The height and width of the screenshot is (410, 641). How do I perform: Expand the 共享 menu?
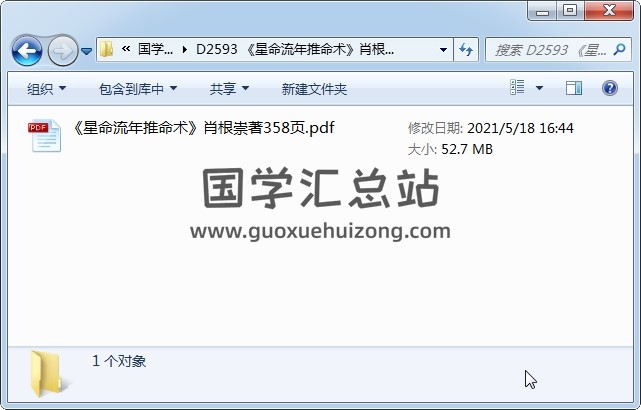229,89
